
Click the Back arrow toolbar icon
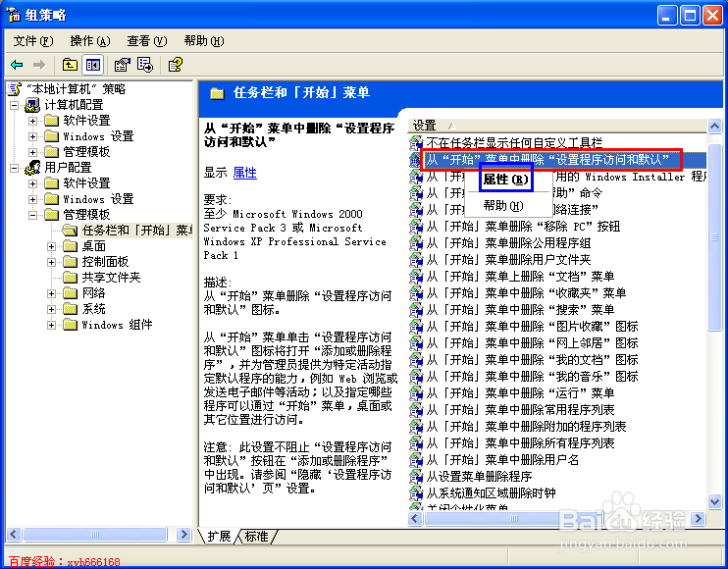(17, 65)
